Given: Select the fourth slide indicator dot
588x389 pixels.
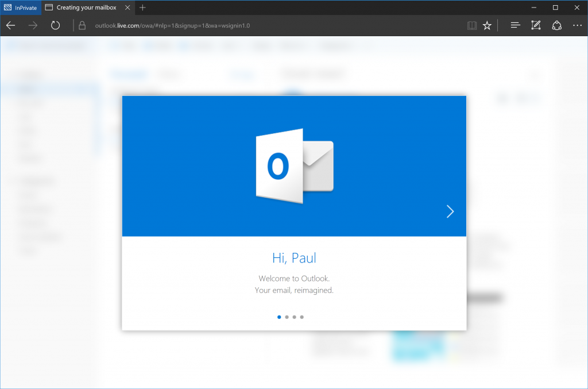Looking at the screenshot, I should 302,317.
